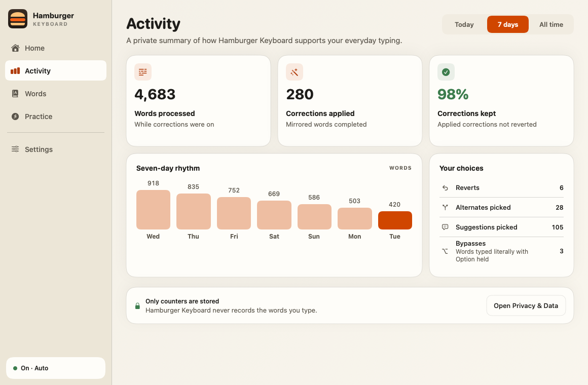Click the 4,683 words processed value
588x385 pixels.
(155, 94)
